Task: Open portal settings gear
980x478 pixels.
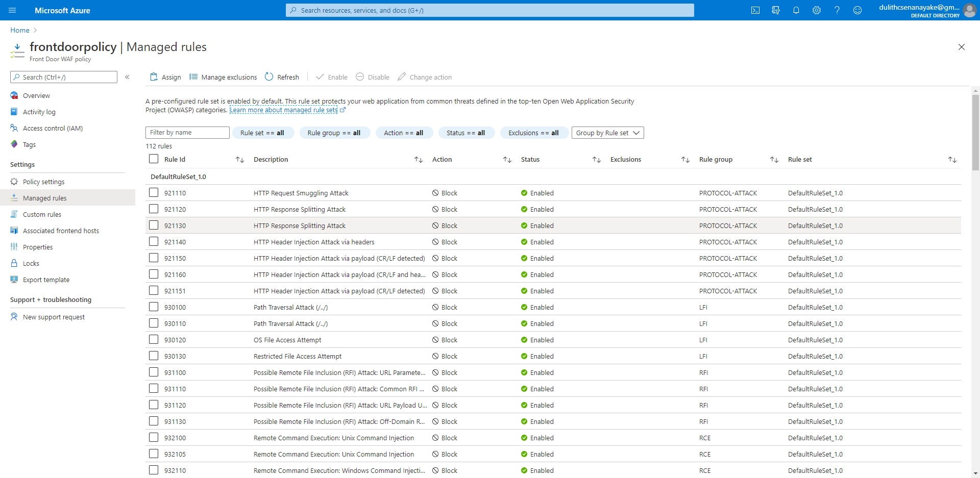Action: click(x=817, y=10)
